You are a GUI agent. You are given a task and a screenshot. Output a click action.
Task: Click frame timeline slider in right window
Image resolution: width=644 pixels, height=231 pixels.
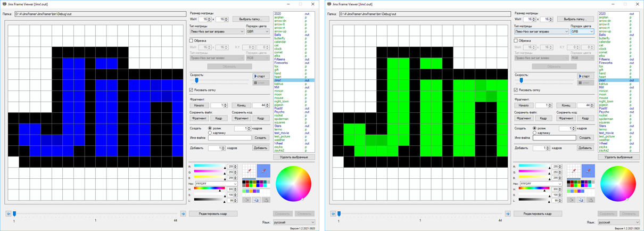[420, 213]
